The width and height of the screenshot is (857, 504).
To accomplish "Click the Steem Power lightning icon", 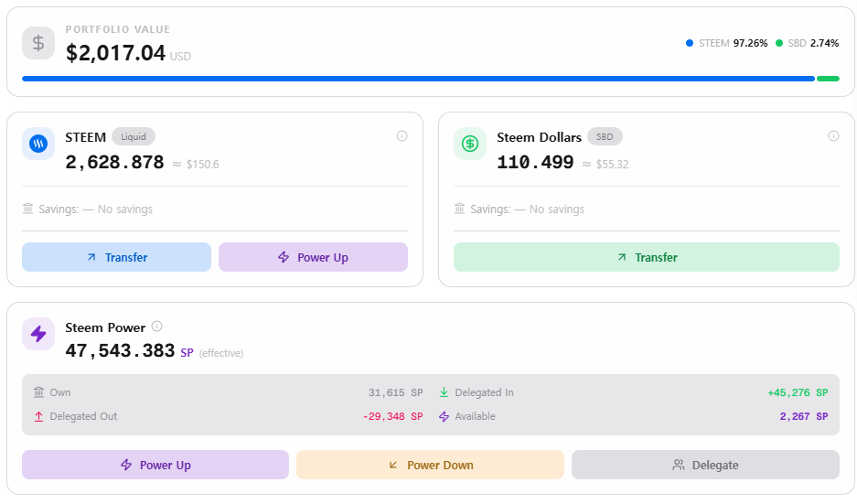I will [38, 334].
